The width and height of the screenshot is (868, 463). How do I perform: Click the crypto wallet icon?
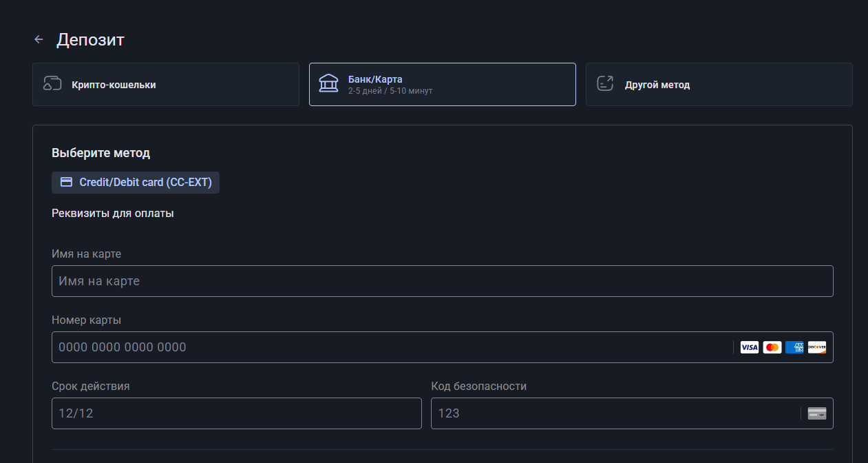[x=52, y=84]
